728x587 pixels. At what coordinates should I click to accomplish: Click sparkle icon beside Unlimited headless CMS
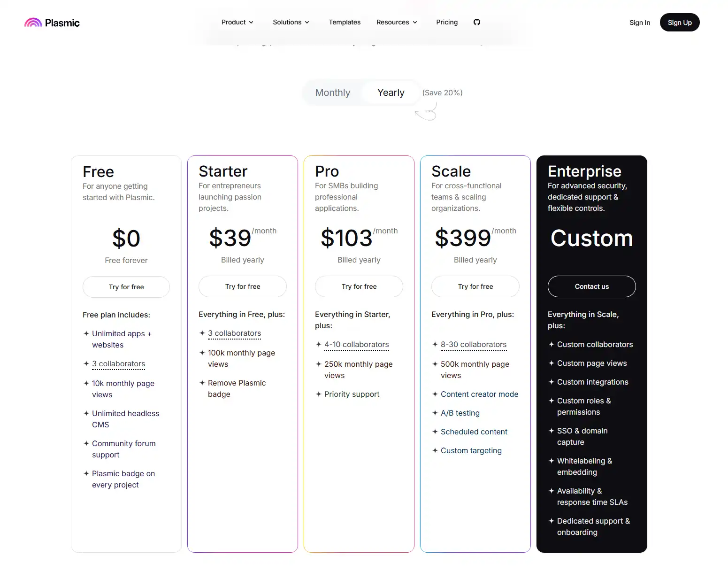[86, 413]
